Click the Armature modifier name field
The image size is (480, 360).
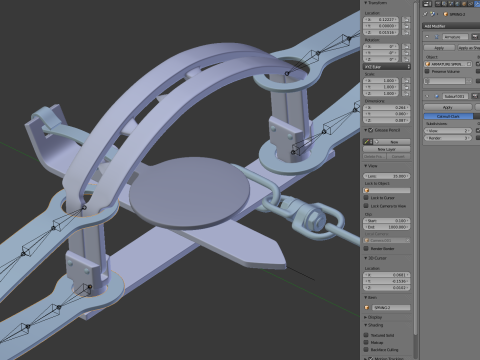(x=455, y=37)
